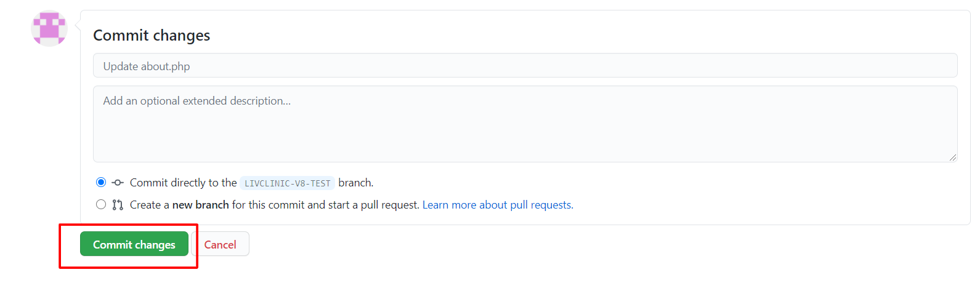
Task: Click the "Create a" label text
Action: (150, 205)
